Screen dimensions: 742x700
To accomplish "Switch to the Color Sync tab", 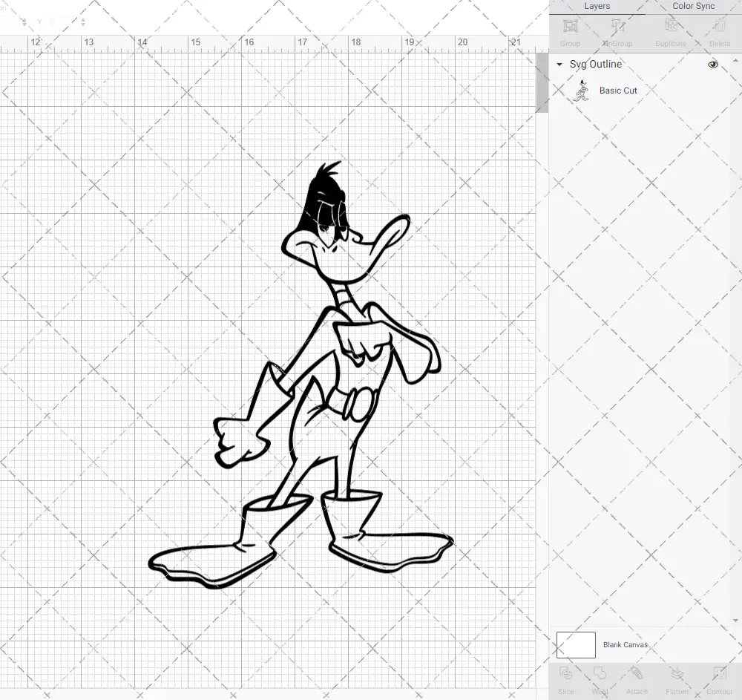I will [693, 6].
